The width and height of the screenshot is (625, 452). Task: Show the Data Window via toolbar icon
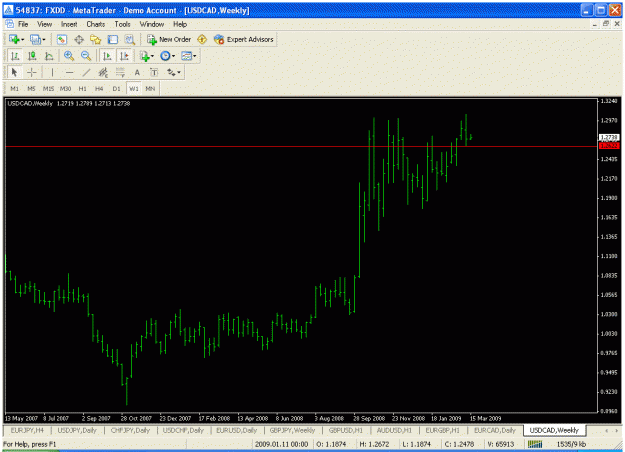click(79, 39)
